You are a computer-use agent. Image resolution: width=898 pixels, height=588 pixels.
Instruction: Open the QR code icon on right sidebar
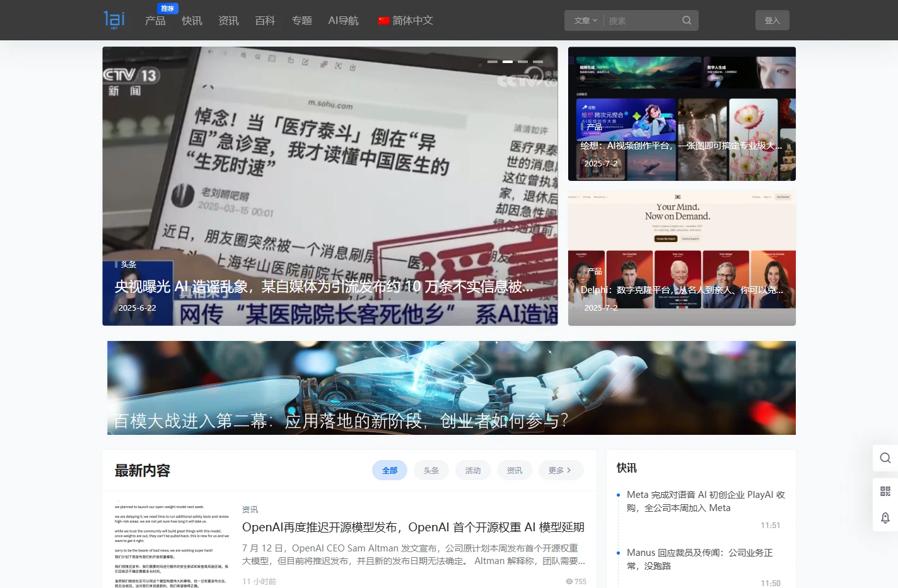click(885, 491)
